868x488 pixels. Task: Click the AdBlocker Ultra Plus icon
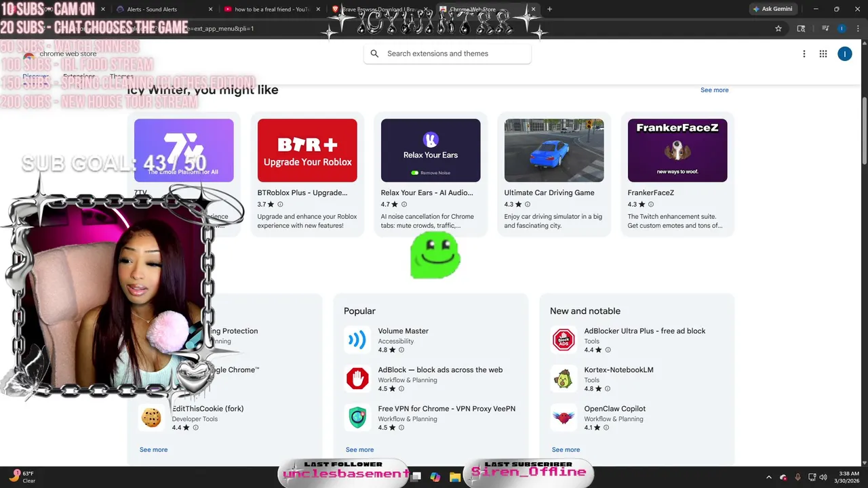click(x=564, y=340)
